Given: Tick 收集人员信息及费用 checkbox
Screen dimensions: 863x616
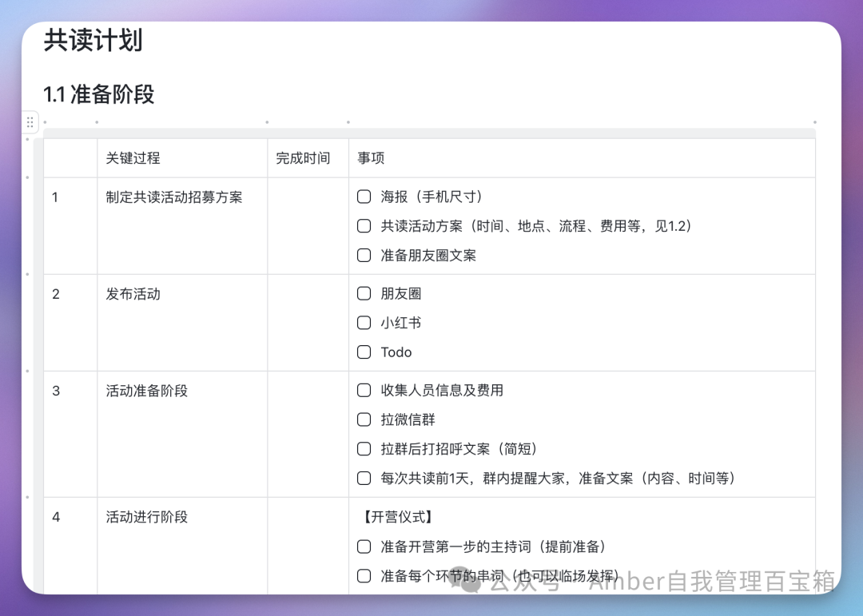Looking at the screenshot, I should (x=364, y=391).
